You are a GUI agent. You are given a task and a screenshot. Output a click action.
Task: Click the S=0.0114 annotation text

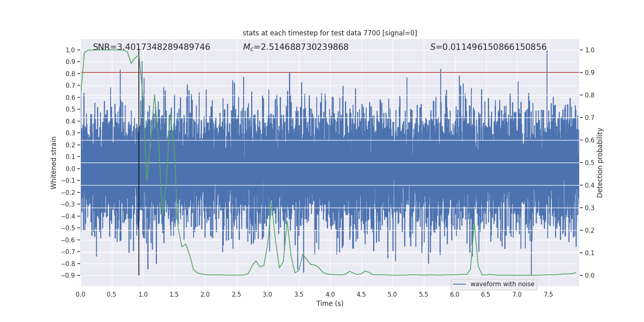point(488,47)
